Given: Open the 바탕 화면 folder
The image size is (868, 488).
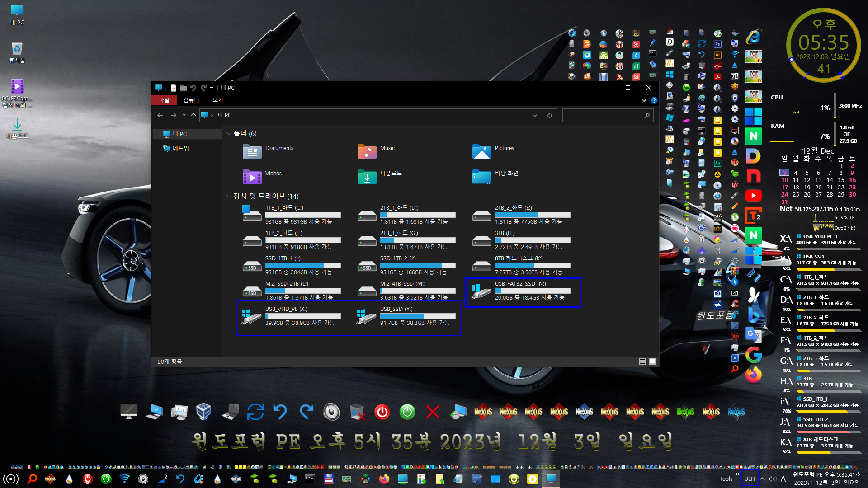Looking at the screenshot, I should [495, 176].
